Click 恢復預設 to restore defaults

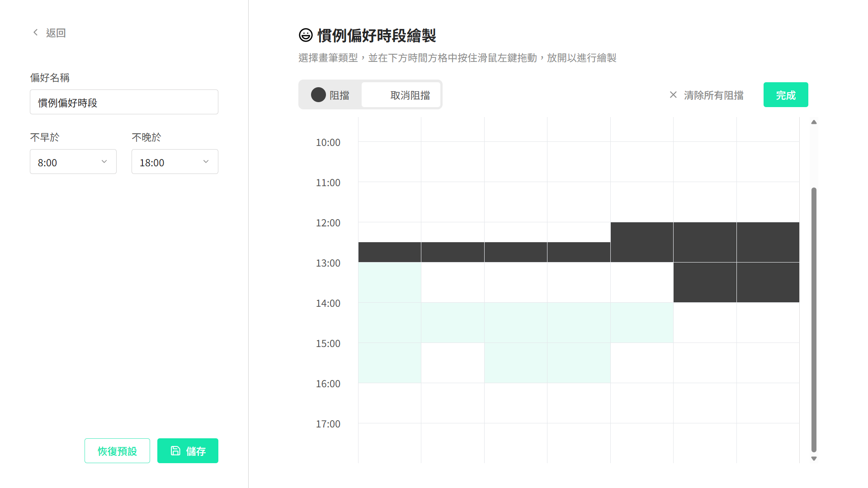click(117, 450)
